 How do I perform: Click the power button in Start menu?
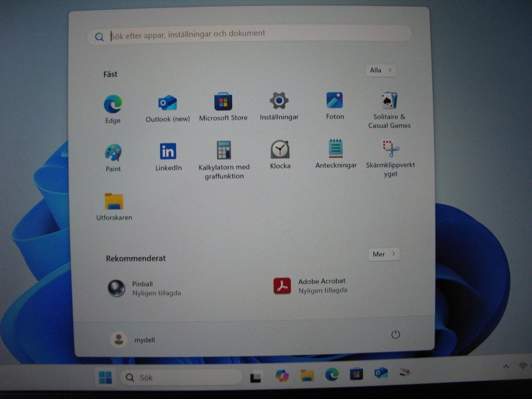pos(395,335)
